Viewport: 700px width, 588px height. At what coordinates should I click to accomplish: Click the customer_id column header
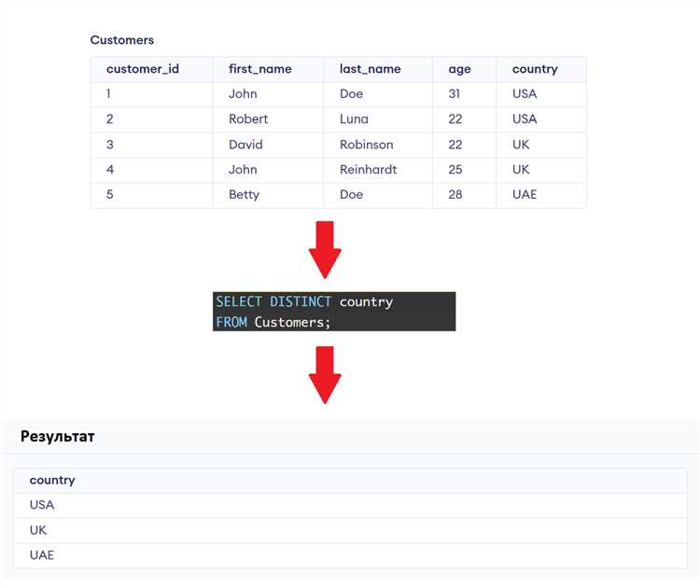point(143,69)
